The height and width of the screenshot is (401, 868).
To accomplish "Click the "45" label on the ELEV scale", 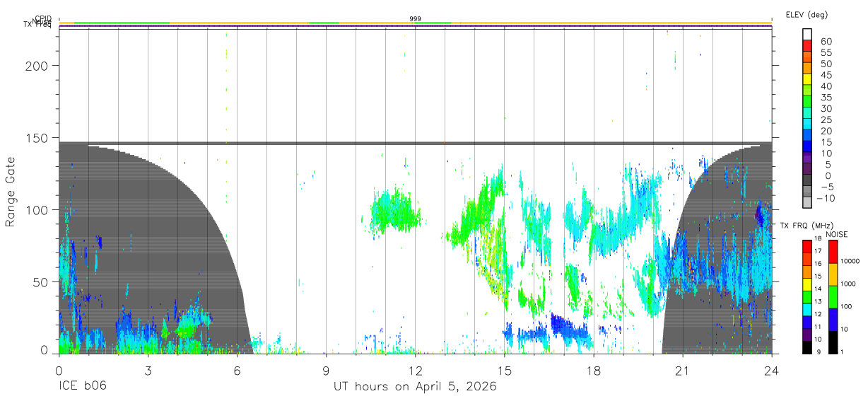I will 826,75.
